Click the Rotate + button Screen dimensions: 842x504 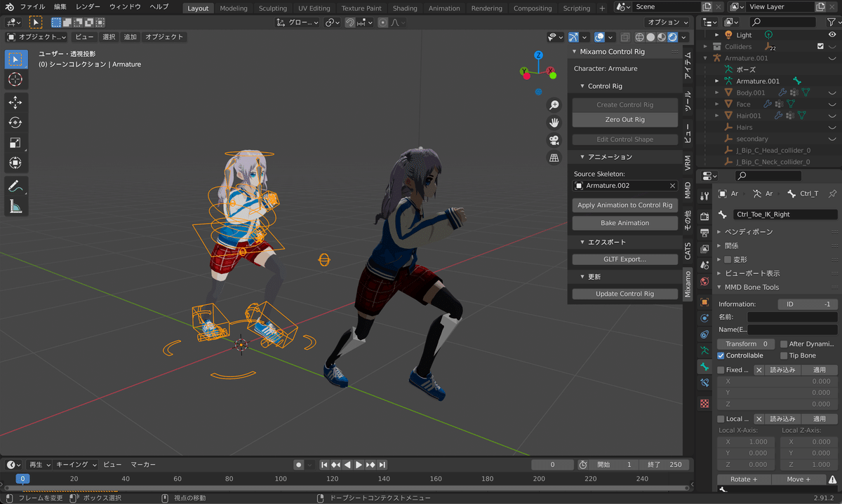point(744,479)
